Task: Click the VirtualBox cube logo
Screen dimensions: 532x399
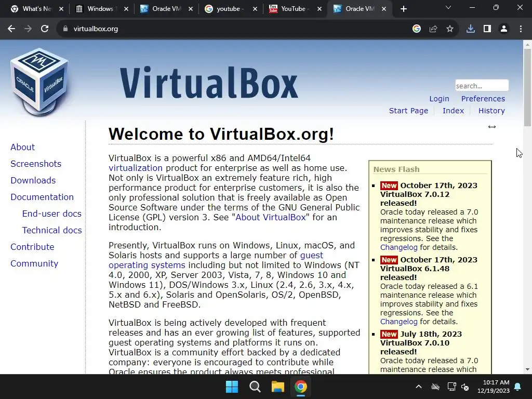Action: (x=39, y=82)
